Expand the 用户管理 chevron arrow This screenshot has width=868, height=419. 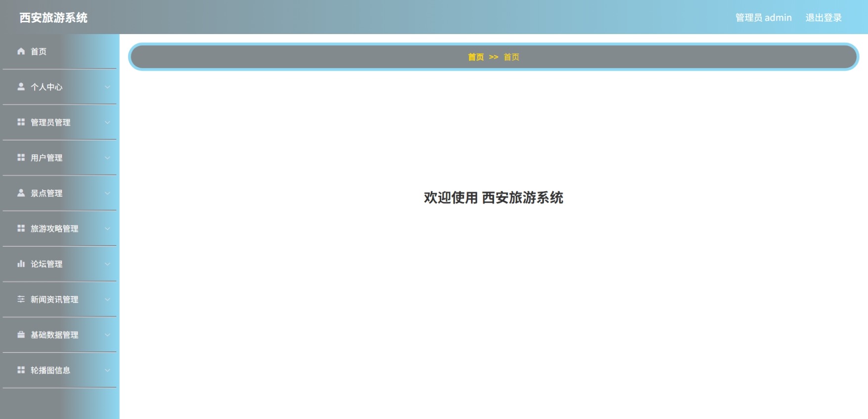click(x=107, y=158)
